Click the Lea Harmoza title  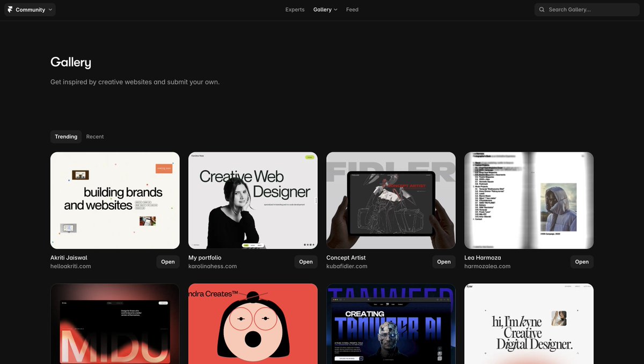pyautogui.click(x=482, y=258)
